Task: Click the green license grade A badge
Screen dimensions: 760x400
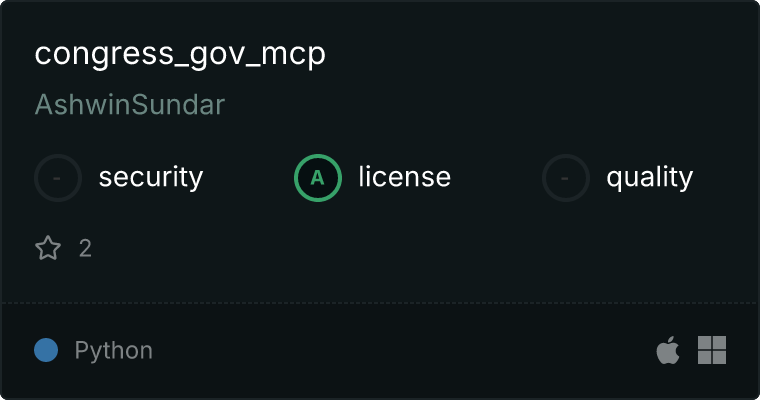Action: tap(318, 178)
